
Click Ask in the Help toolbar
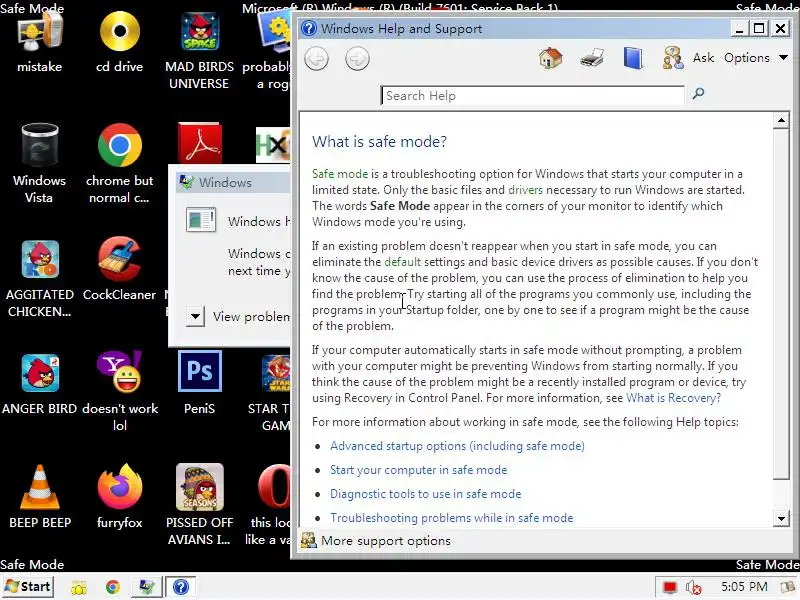(703, 58)
